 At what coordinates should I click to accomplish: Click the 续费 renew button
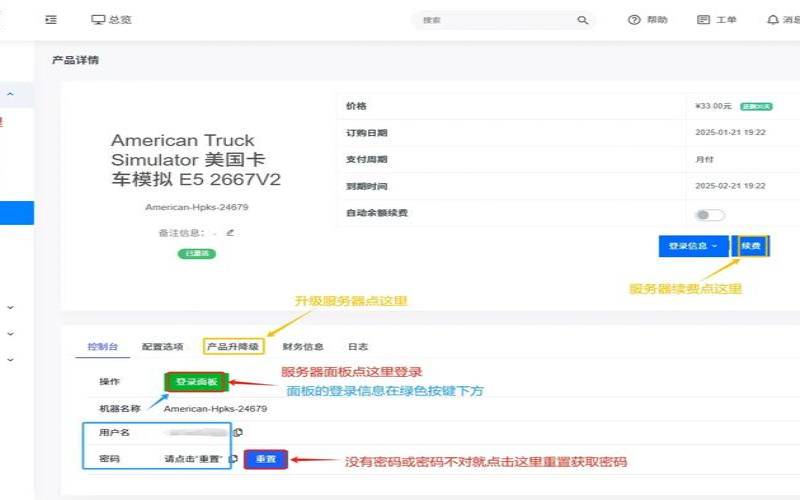coord(751,246)
